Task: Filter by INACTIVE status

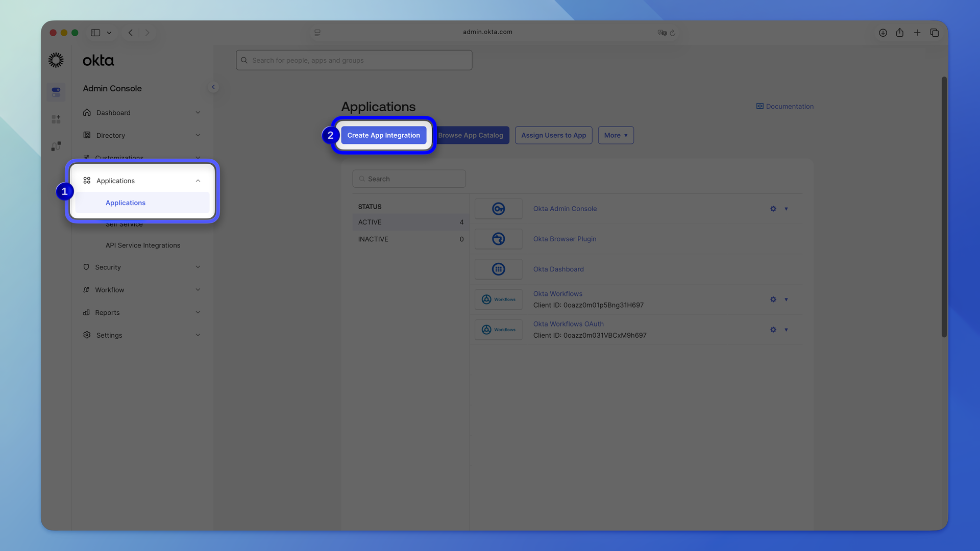Action: coord(411,239)
